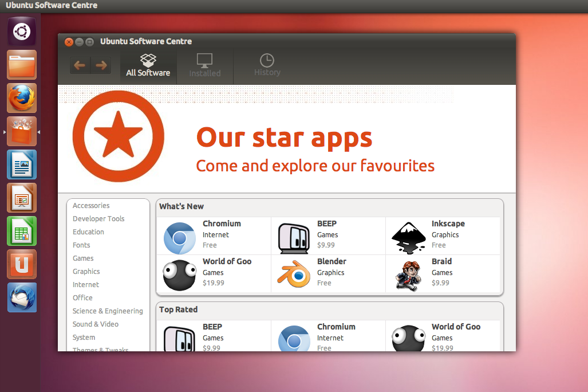Launch Firefox from the Ubuntu launcher
Viewport: 588px width, 392px height.
coord(22,98)
